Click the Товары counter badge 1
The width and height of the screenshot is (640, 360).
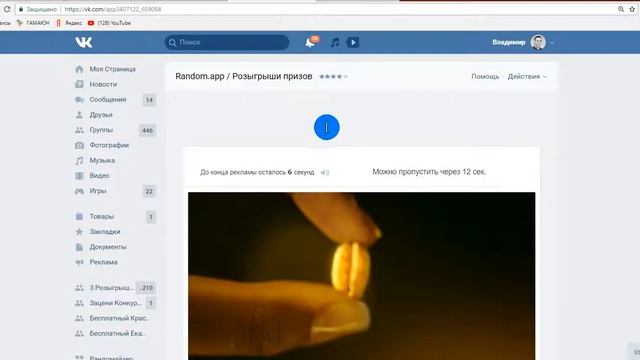151,217
